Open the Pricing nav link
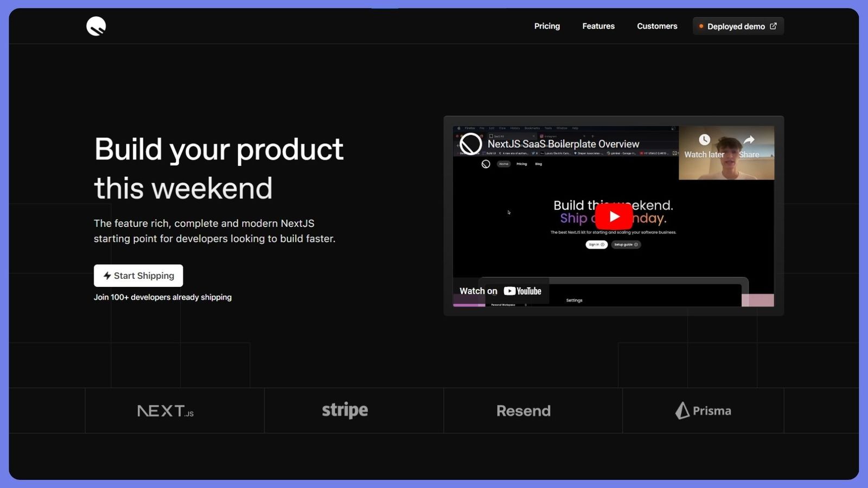 coord(547,26)
